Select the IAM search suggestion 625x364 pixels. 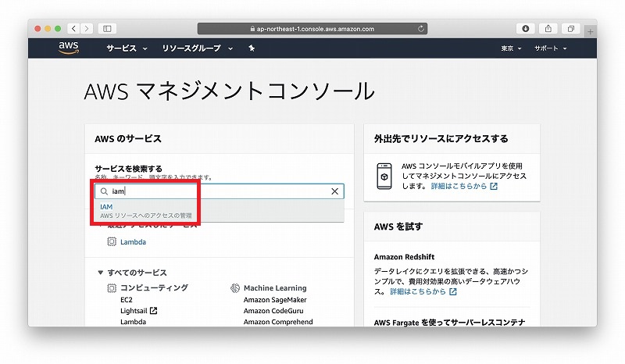[x=220, y=210]
